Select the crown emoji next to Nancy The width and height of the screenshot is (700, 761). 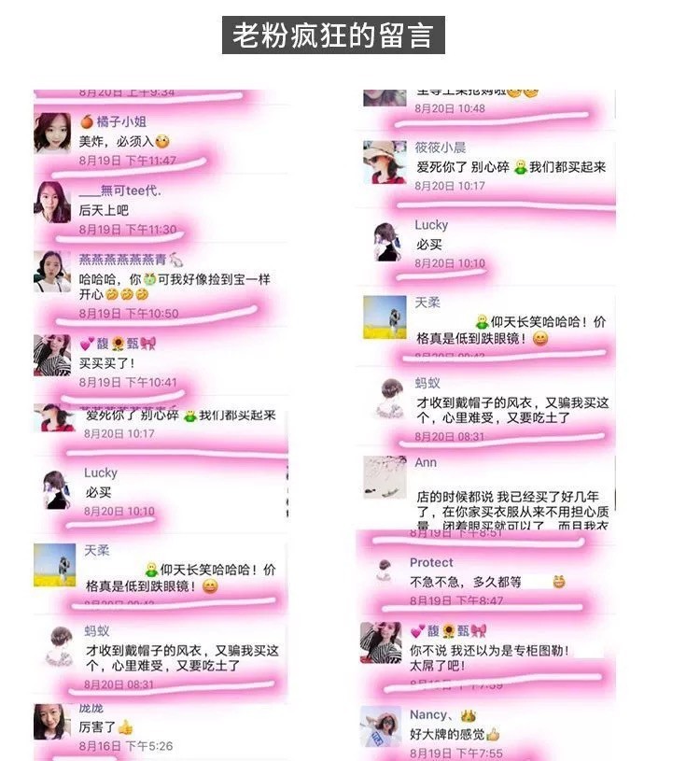coord(469,715)
